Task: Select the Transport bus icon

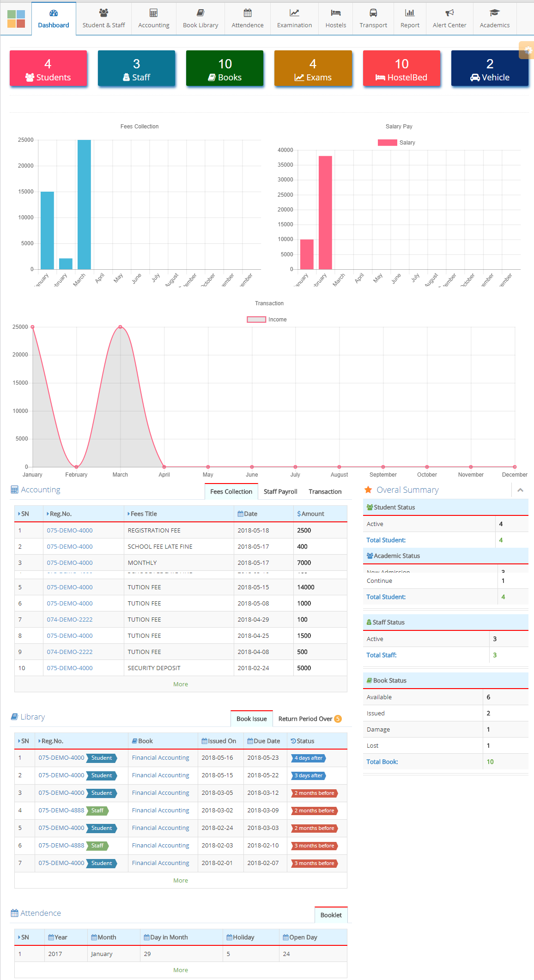Action: tap(373, 13)
